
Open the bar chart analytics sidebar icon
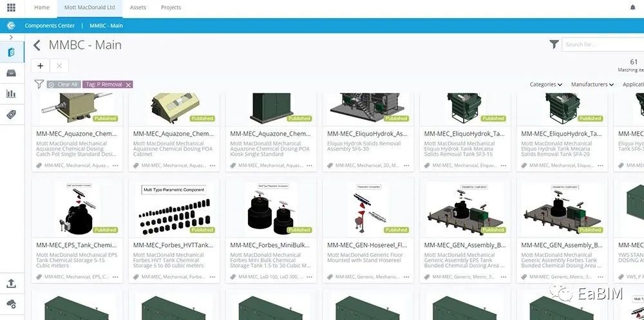11,93
